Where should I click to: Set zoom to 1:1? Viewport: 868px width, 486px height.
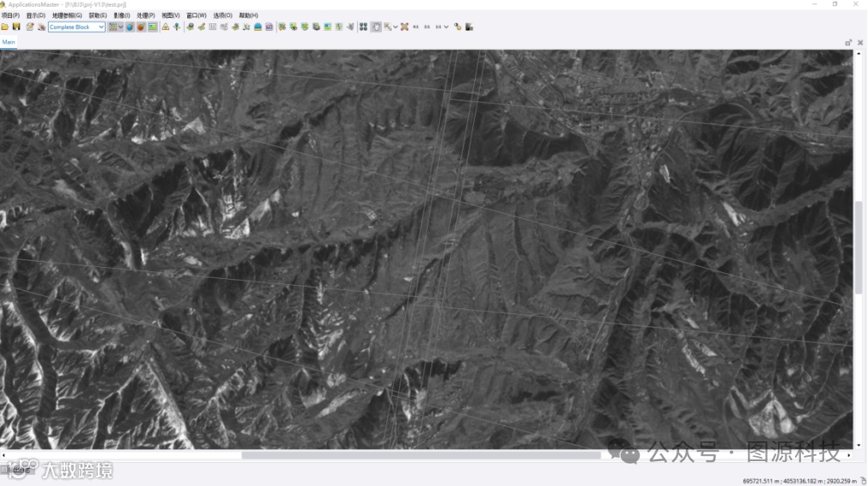pyautogui.click(x=438, y=27)
